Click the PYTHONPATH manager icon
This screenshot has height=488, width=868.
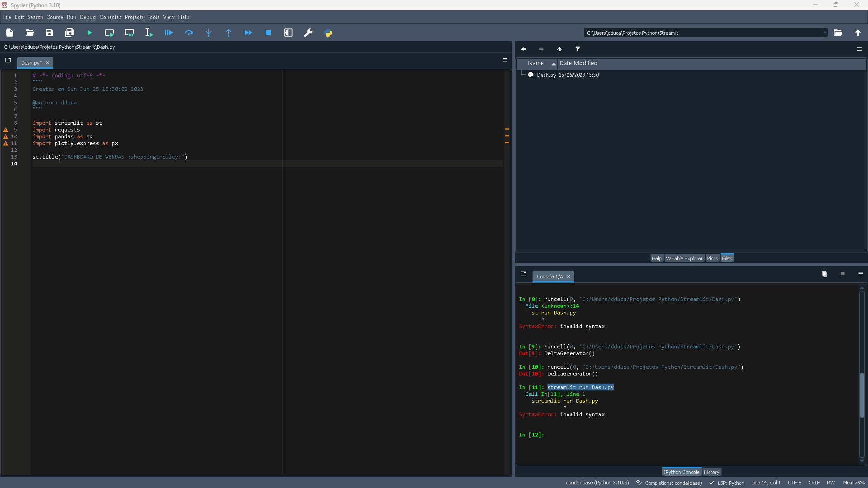[x=328, y=33]
